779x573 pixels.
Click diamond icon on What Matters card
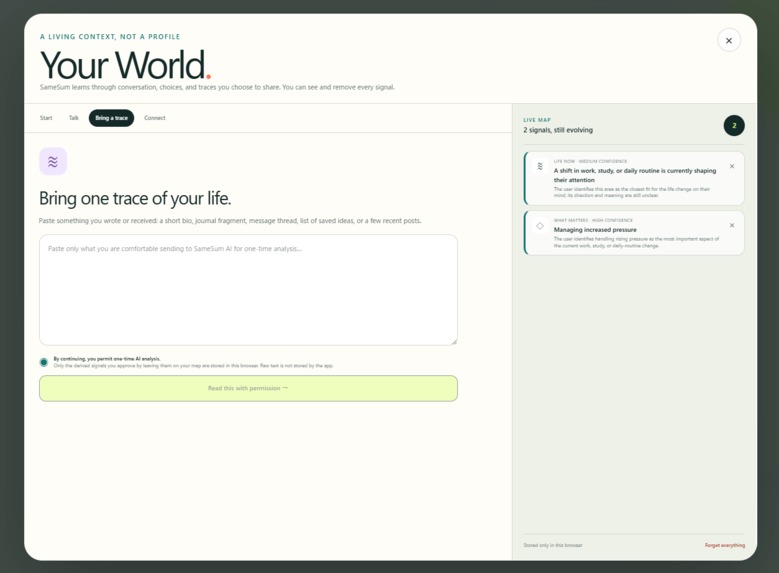click(540, 226)
